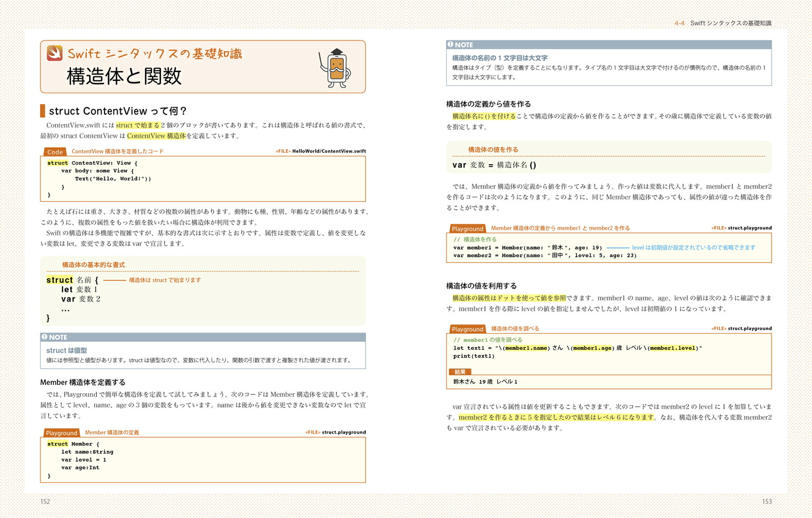Screen dimensions: 812x518
Task: Click caption 'ContentView 構造体を定義したコード'
Action: point(117,151)
